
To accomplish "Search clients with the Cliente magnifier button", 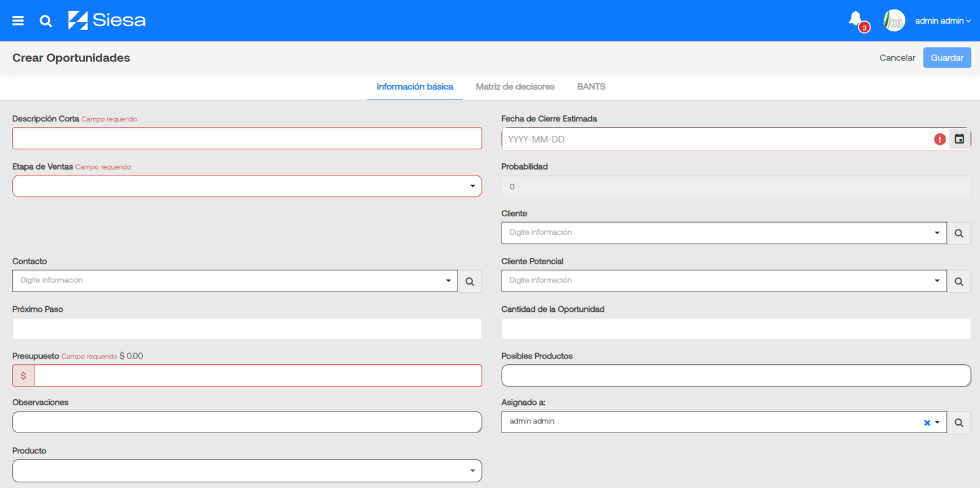I will point(959,233).
